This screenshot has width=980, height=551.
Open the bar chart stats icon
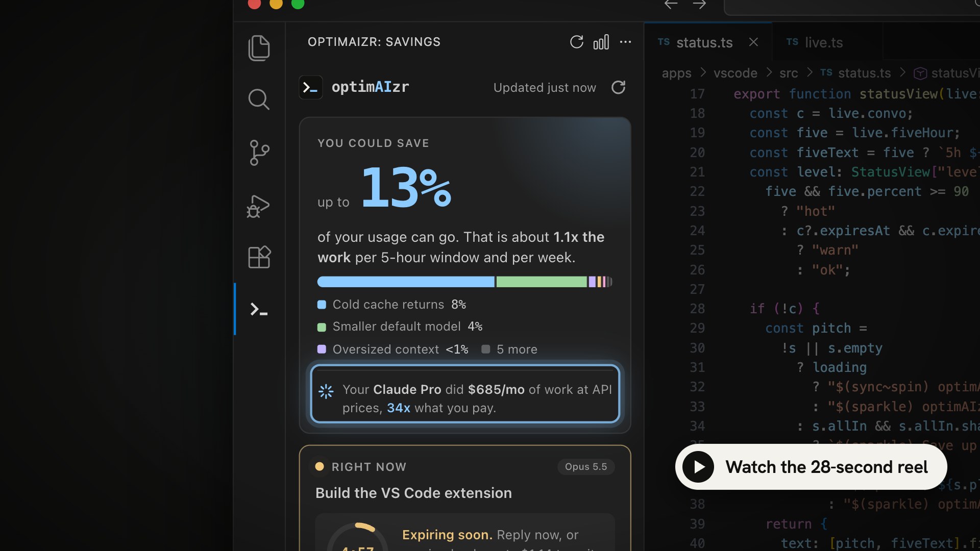(x=601, y=42)
